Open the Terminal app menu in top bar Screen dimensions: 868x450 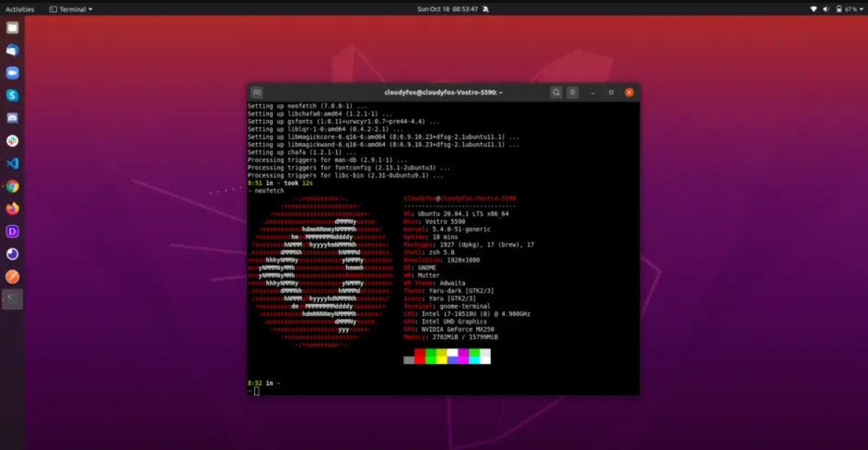pos(71,10)
